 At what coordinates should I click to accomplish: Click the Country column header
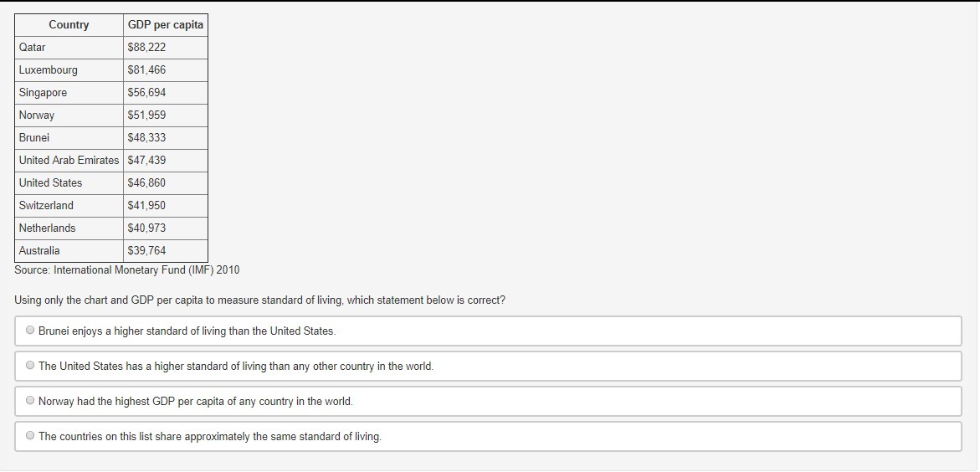69,25
